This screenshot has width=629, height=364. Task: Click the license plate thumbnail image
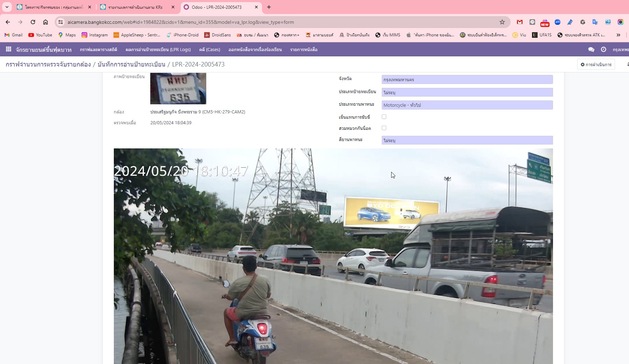point(178,88)
